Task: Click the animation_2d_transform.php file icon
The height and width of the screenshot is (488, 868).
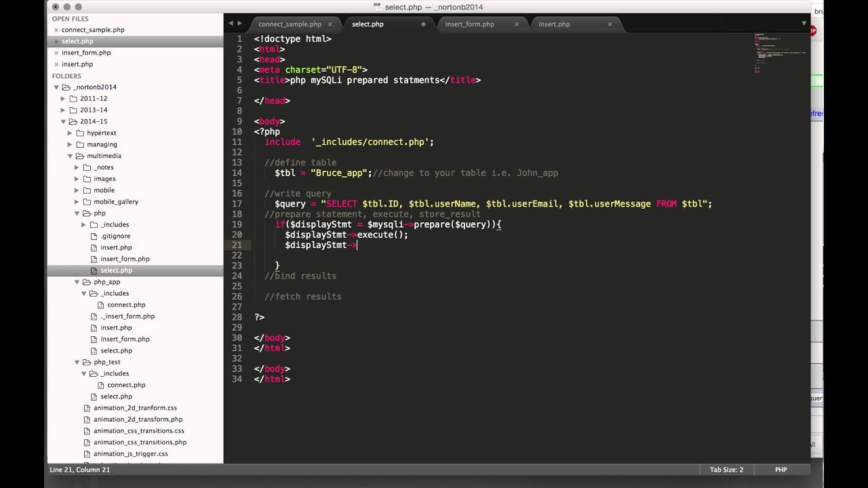Action: pos(87,420)
